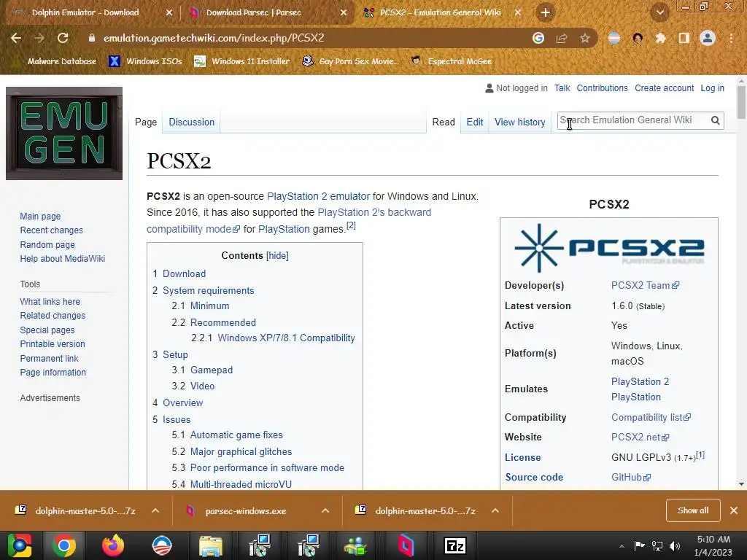Go back with the browser back arrow
747x560 pixels.
point(16,38)
